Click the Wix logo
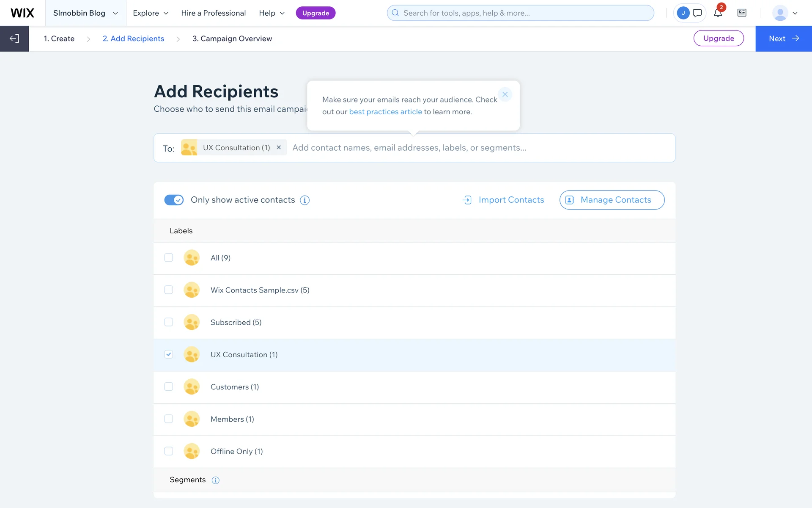 pos(22,13)
